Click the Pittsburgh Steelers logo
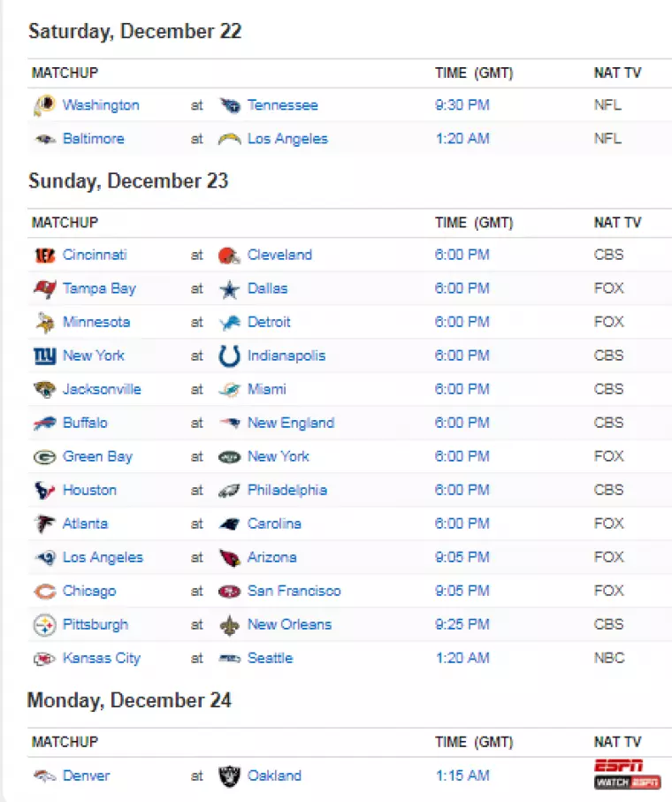Viewport: 672px width, 802px height. click(44, 625)
